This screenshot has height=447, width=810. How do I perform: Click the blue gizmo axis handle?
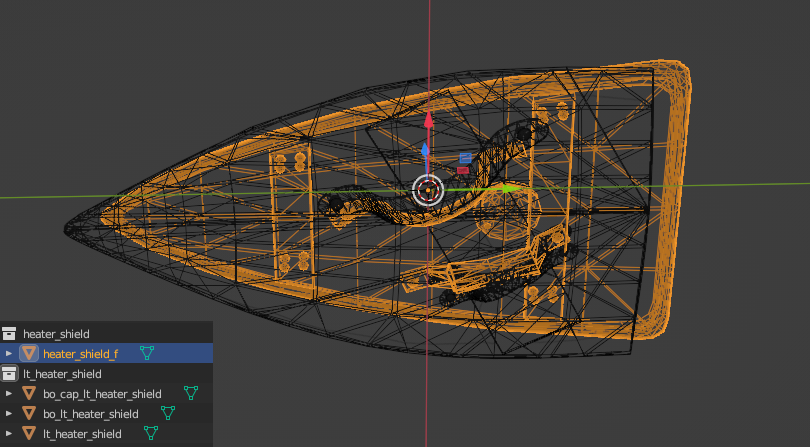pyautogui.click(x=425, y=150)
